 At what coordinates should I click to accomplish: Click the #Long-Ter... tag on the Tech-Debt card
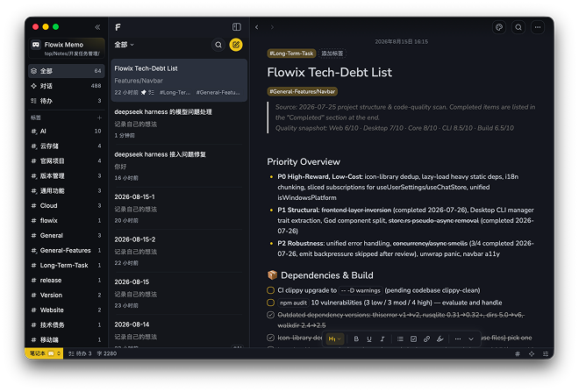tap(175, 93)
